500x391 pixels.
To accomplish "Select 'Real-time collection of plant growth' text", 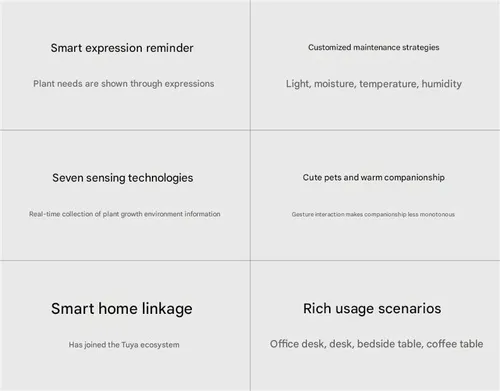I will pyautogui.click(x=86, y=214).
